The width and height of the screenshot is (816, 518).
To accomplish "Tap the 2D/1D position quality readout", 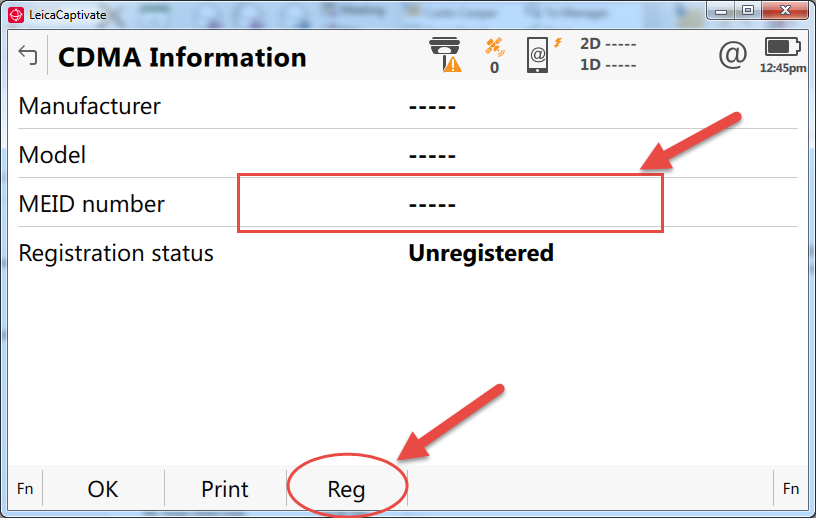I will [608, 55].
